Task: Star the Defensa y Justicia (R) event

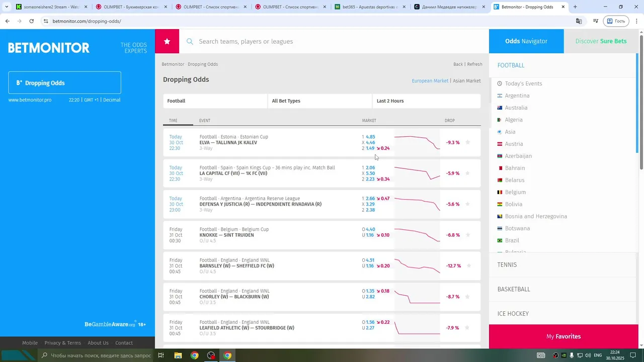Action: [467, 204]
